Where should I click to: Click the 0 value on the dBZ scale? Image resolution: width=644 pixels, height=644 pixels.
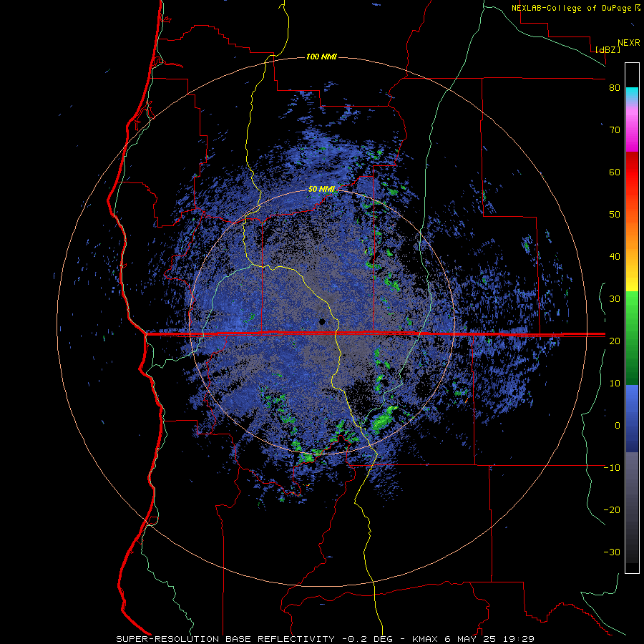click(x=618, y=426)
